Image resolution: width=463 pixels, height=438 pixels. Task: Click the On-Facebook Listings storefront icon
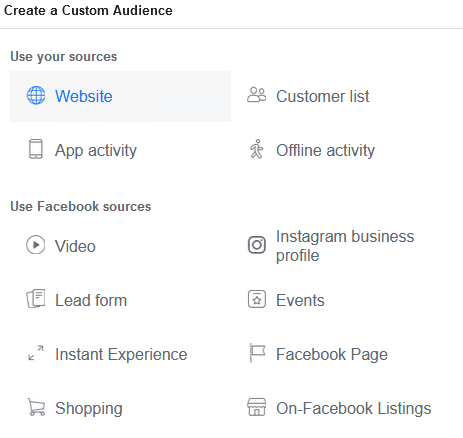(x=257, y=407)
